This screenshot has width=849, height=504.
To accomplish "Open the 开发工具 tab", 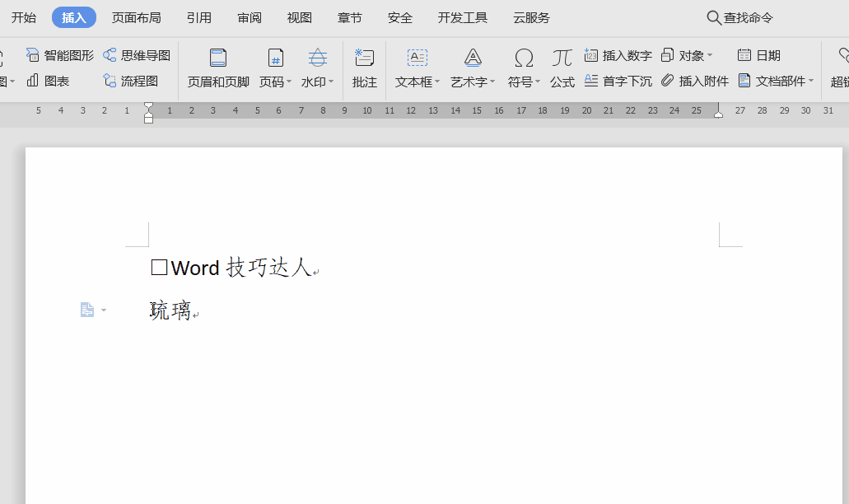I will tap(463, 18).
